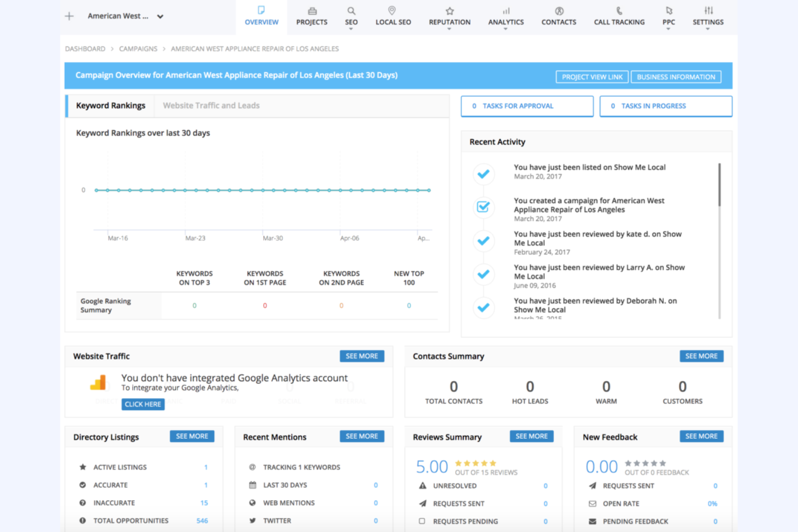See more Directory Listings

point(192,436)
